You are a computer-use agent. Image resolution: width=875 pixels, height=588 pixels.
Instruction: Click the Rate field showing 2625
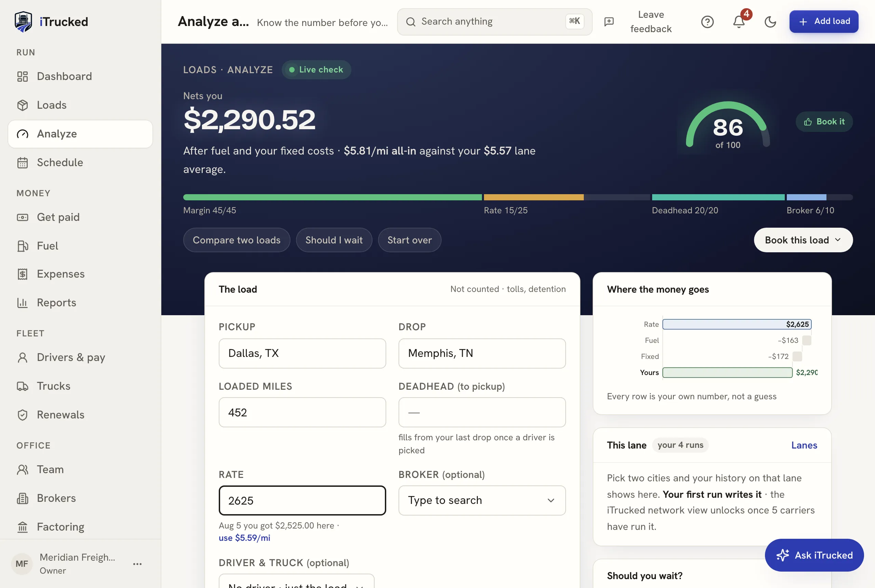[x=302, y=500]
